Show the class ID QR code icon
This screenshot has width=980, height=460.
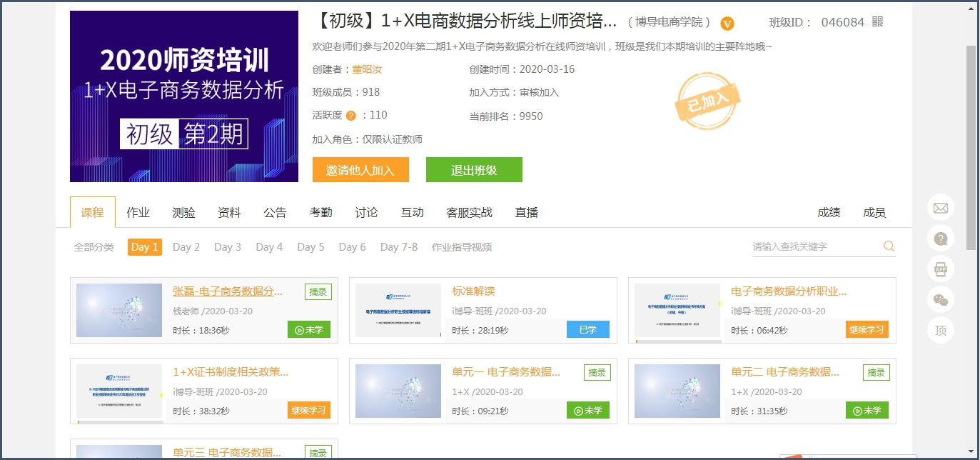[878, 22]
